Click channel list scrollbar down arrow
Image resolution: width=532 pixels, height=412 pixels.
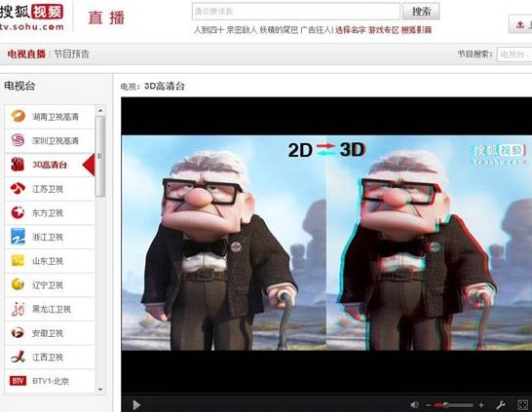(x=100, y=390)
